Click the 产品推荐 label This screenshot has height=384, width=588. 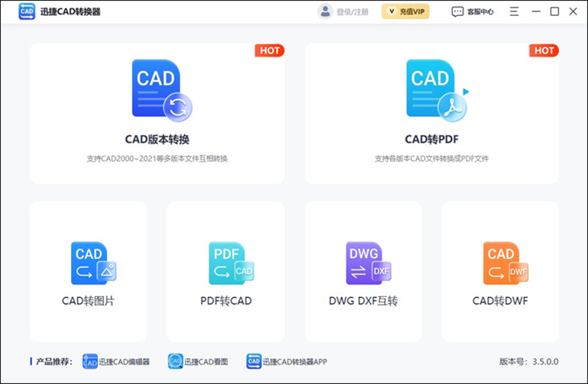[x=53, y=362]
